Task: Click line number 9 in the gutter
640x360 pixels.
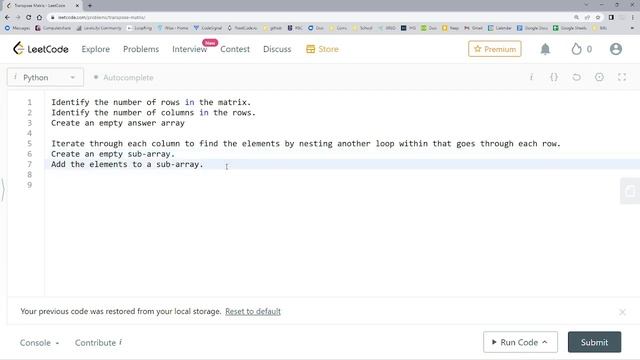Action: 29,185
